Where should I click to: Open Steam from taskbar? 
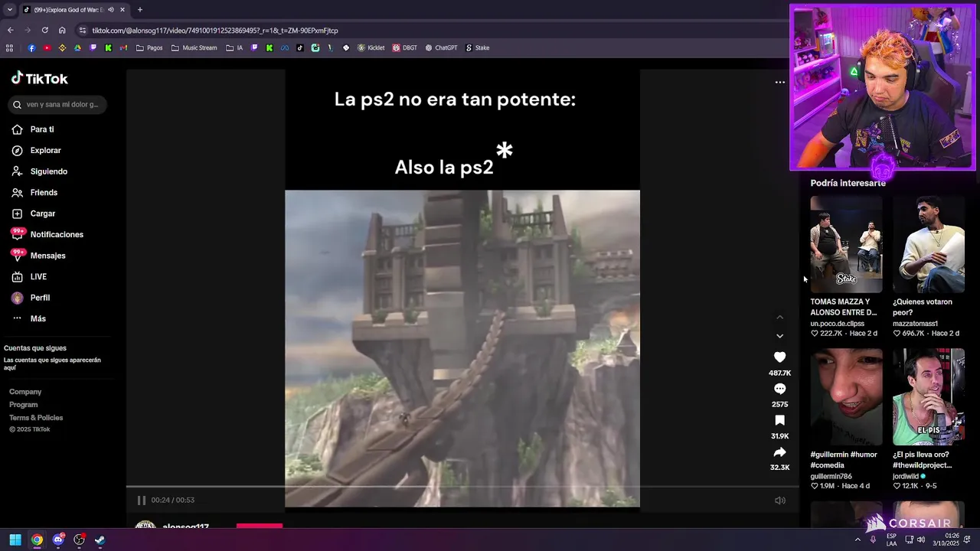click(x=100, y=540)
